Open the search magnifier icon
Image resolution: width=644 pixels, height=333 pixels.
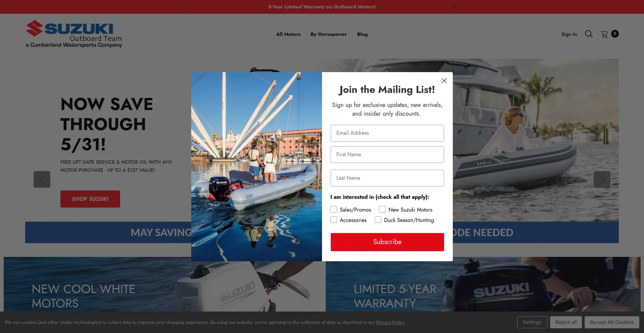589,34
